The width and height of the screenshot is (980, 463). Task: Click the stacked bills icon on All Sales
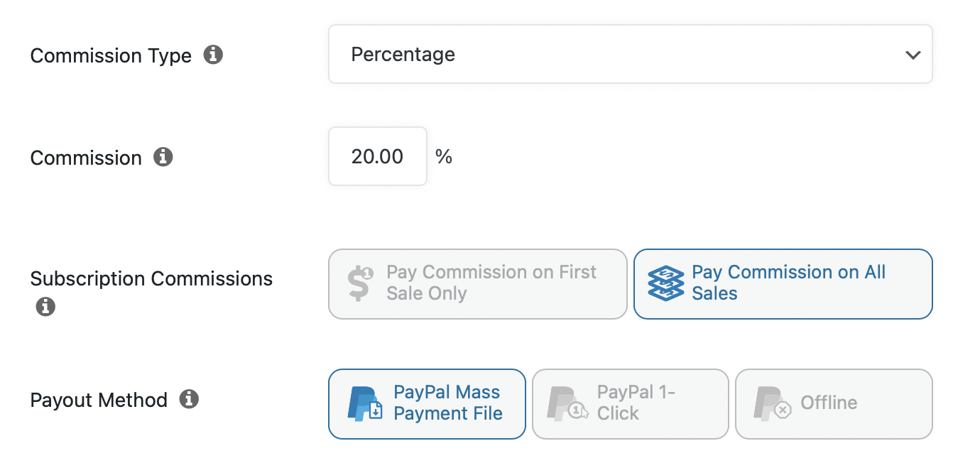pos(665,283)
